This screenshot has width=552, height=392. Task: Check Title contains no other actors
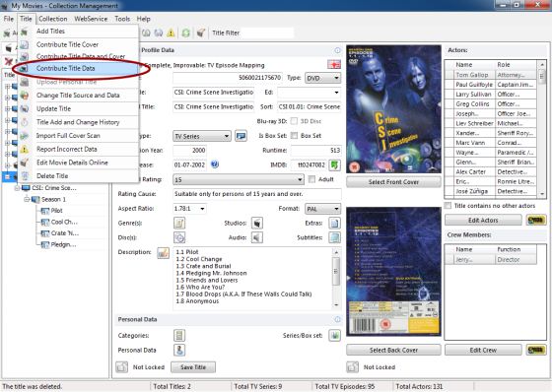448,206
